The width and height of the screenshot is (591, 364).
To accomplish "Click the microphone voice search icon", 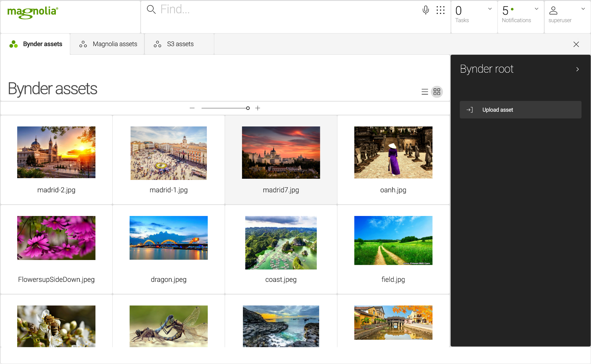I will [426, 10].
